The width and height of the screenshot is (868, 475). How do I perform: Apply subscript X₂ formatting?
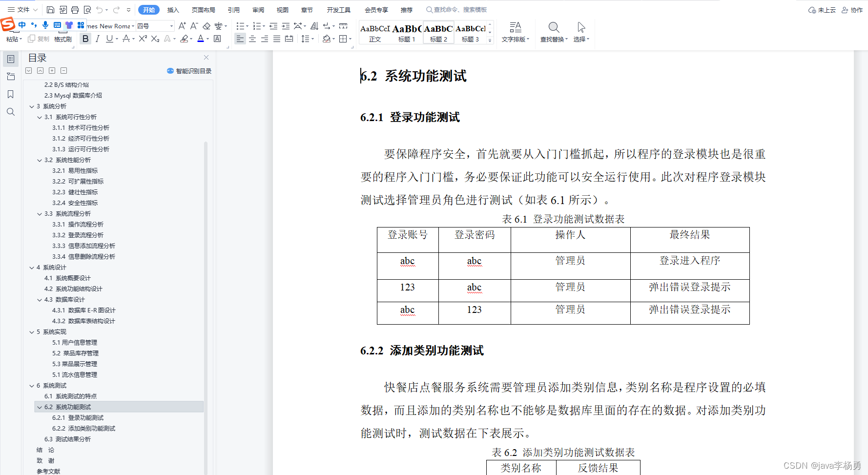(155, 39)
